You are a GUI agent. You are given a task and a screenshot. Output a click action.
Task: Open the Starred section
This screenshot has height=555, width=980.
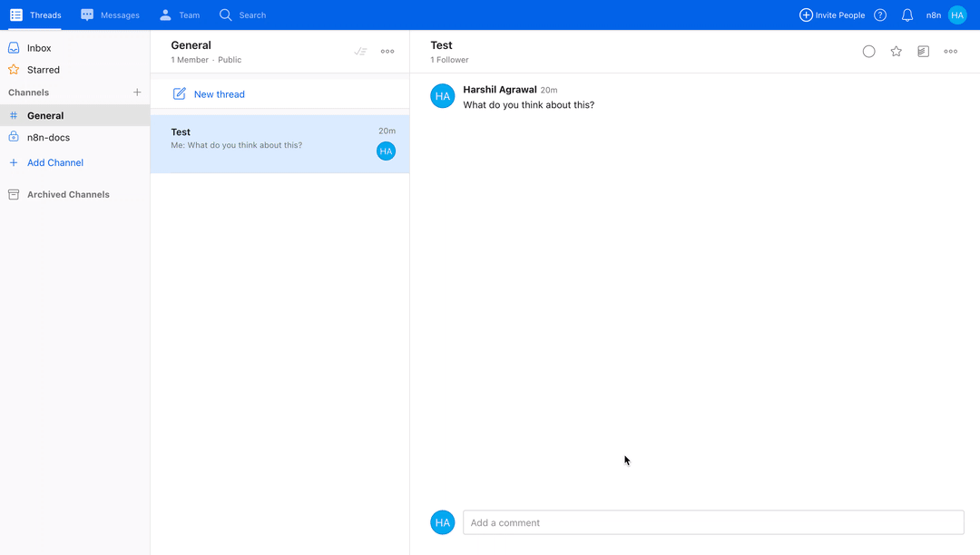(43, 70)
